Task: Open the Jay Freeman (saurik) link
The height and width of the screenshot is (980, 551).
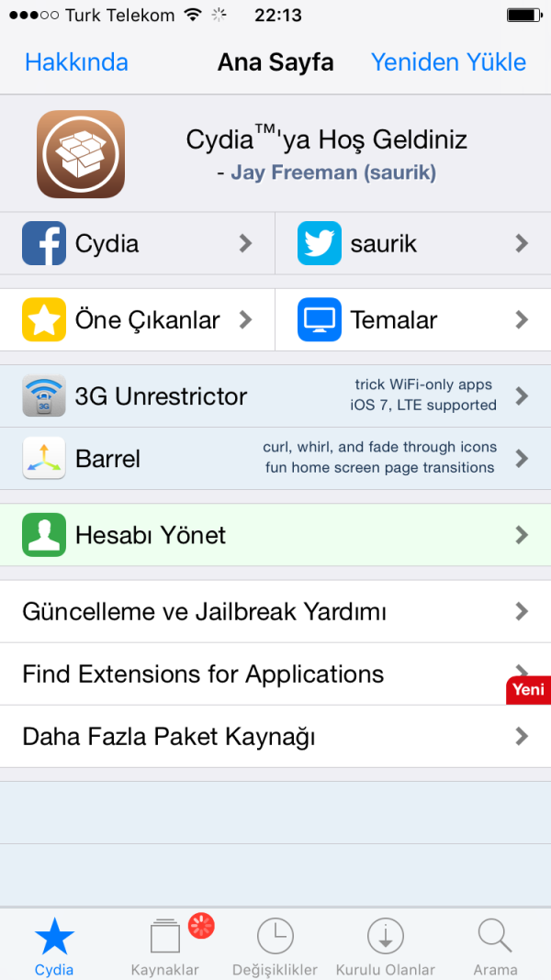Action: (333, 173)
